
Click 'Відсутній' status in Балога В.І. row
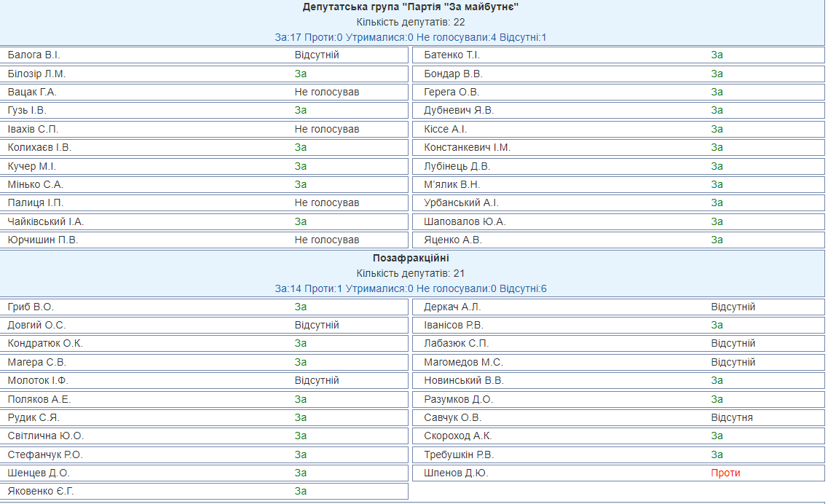[317, 55]
